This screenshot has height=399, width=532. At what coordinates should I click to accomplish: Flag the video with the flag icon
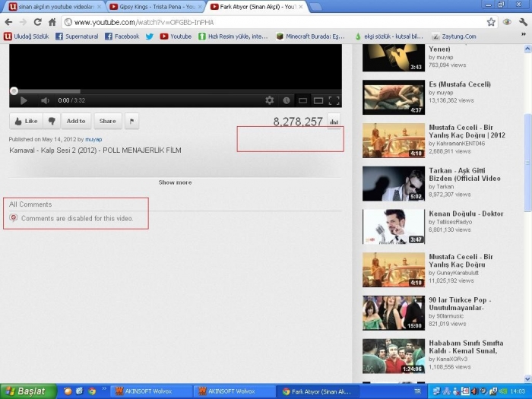pyautogui.click(x=131, y=121)
